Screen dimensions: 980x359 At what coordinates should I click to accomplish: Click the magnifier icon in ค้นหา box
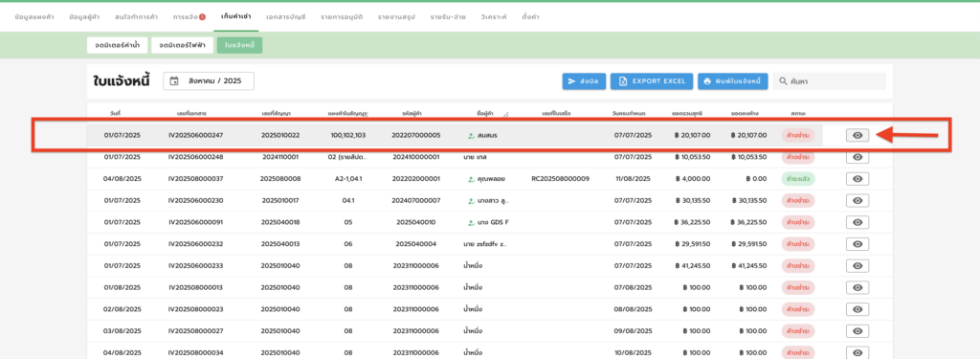[x=783, y=81]
